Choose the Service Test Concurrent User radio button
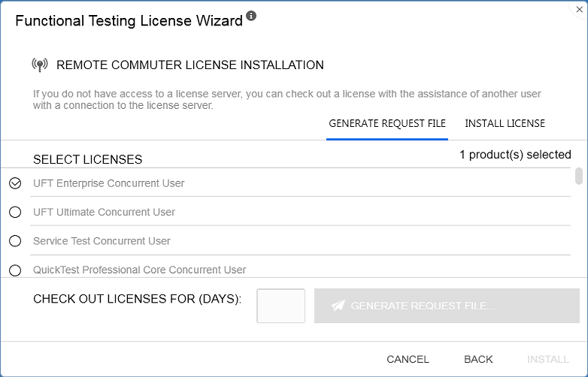Image resolution: width=588 pixels, height=377 pixels. click(x=15, y=241)
